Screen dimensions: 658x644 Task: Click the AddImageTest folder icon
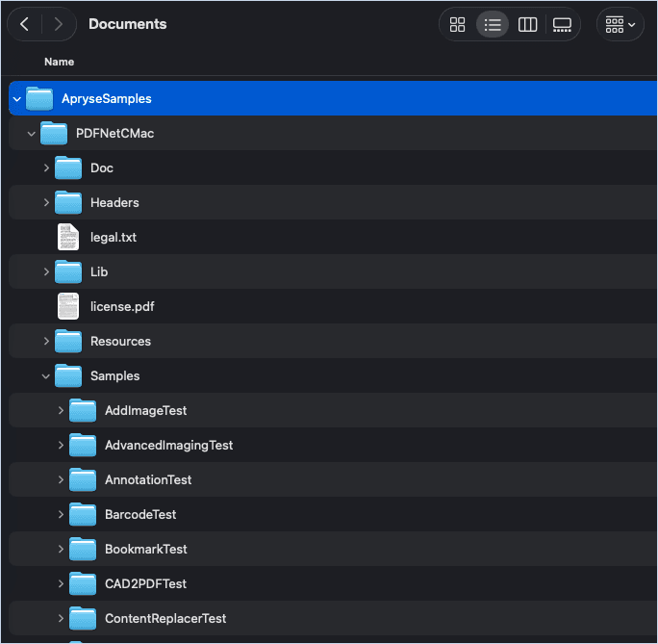(x=83, y=410)
